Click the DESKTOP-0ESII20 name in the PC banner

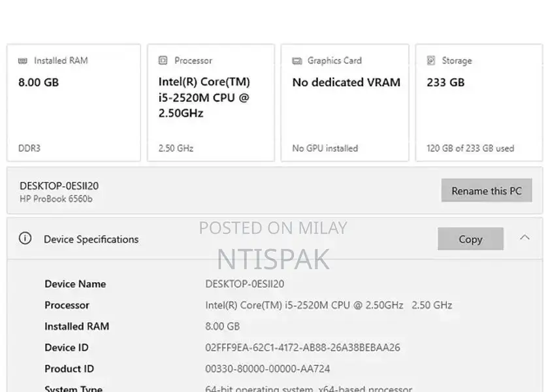(59, 186)
